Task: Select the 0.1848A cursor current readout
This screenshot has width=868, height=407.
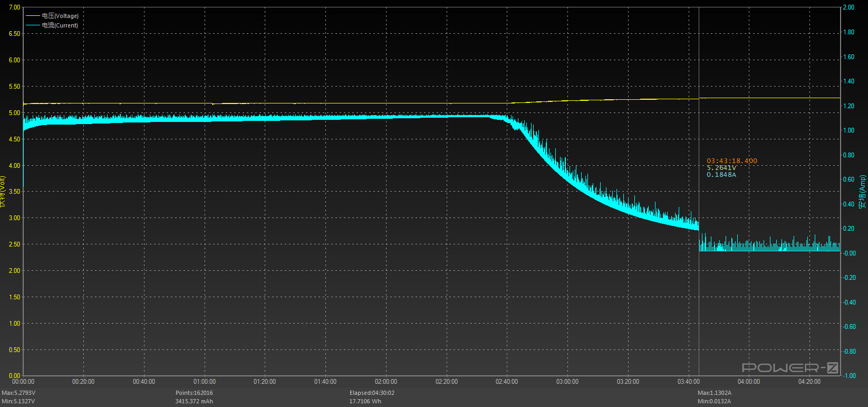Action: [x=721, y=175]
